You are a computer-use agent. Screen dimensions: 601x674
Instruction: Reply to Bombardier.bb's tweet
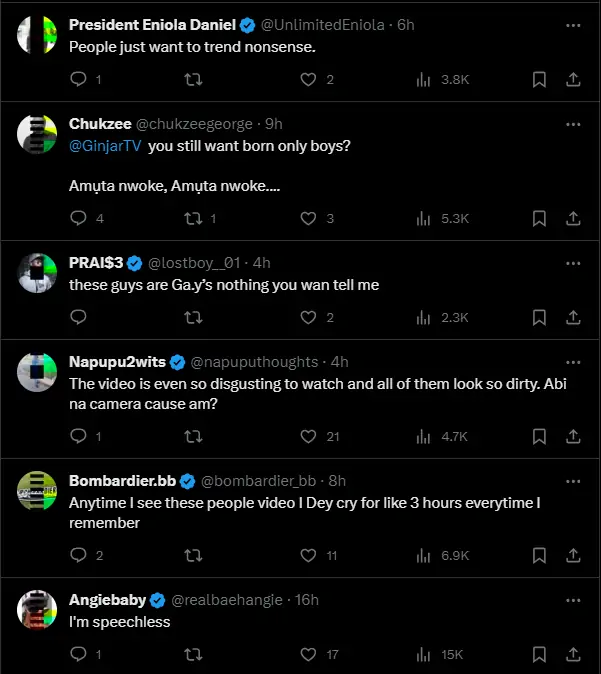79,555
